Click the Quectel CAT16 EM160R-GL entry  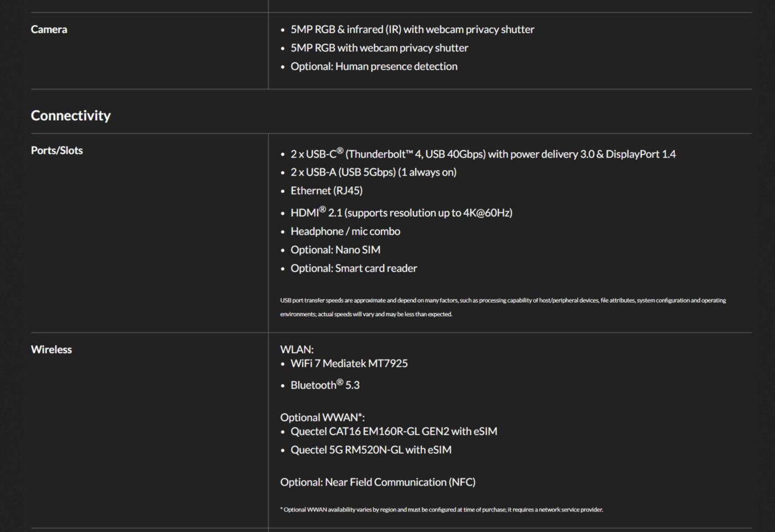pyautogui.click(x=394, y=431)
